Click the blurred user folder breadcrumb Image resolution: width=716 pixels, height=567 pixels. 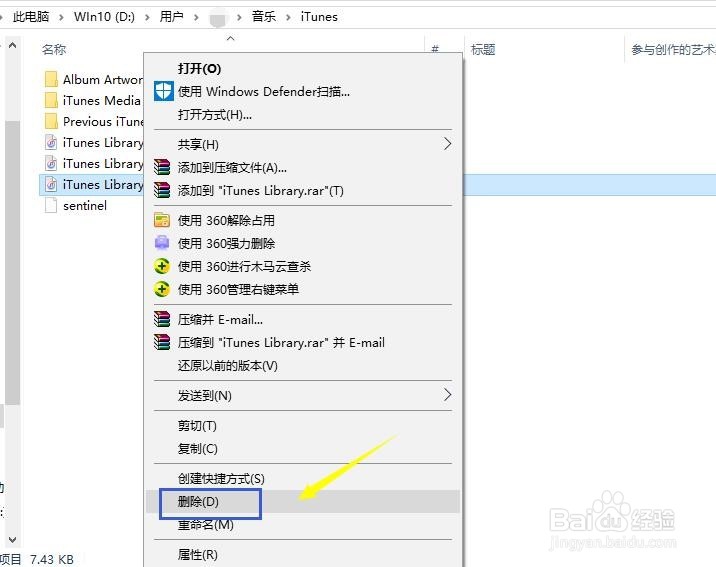(218, 18)
